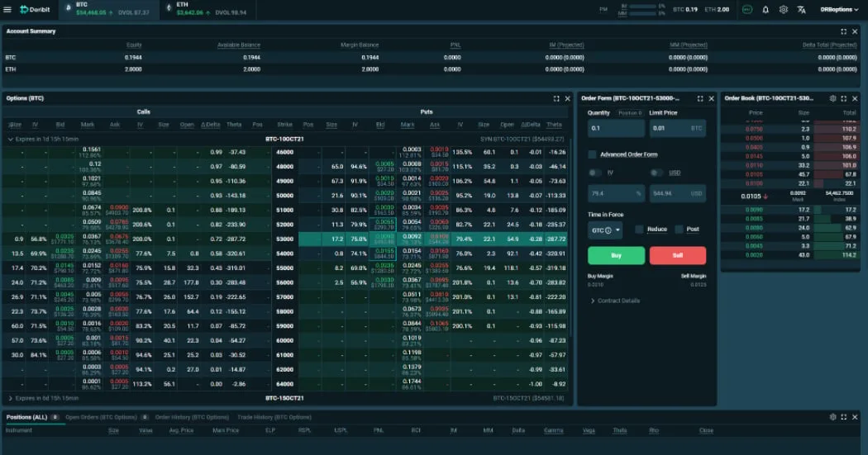The image size is (868, 455).
Task: Close the Positions panel
Action: [x=855, y=417]
